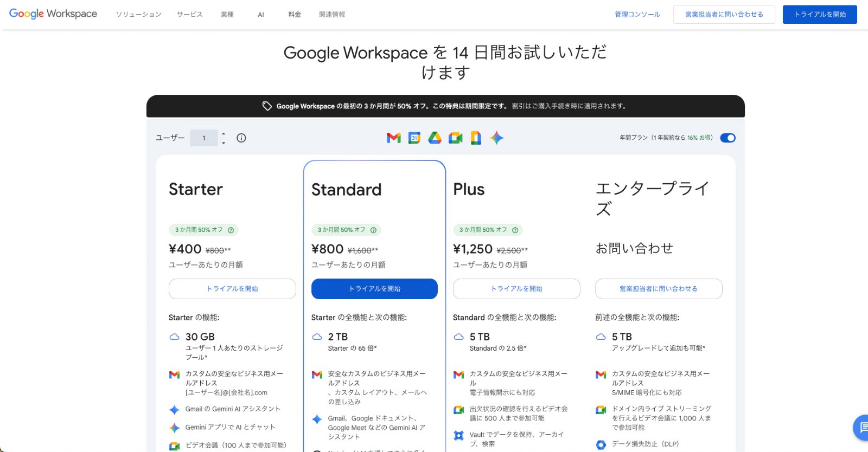Viewport: 868px width, 452px height.
Task: Click the Google Meet icon in the app row
Action: [456, 138]
